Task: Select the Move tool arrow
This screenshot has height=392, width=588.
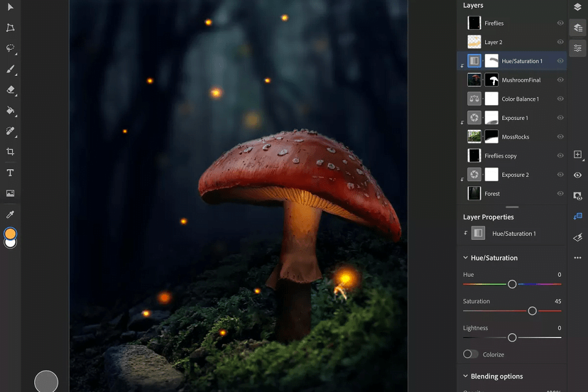Action: [x=10, y=7]
